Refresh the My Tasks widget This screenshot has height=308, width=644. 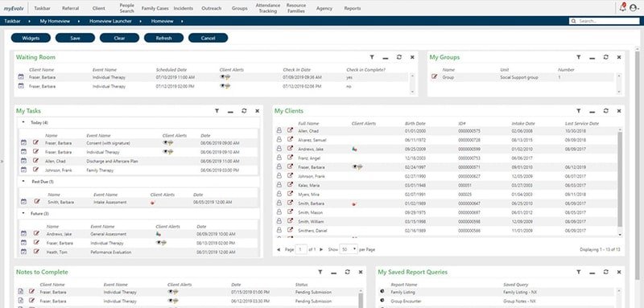click(244, 111)
